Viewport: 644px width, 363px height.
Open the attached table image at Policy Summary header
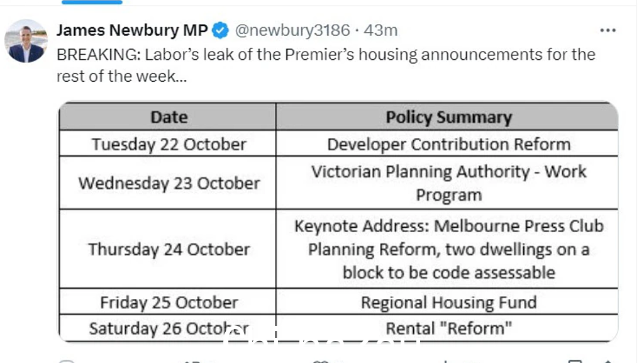(448, 118)
